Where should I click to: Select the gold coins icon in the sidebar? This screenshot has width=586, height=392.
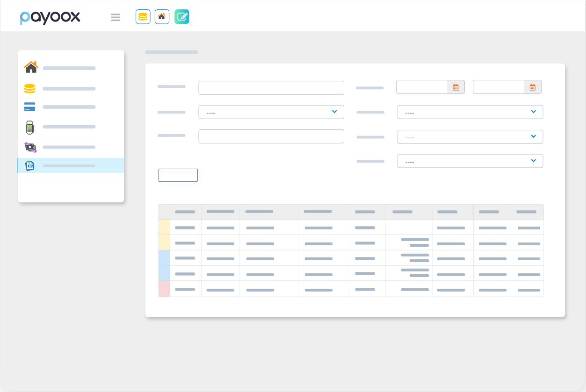pyautogui.click(x=30, y=88)
